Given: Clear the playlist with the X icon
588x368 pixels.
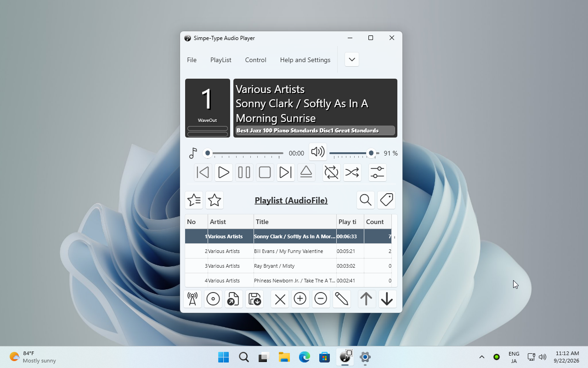Looking at the screenshot, I should pyautogui.click(x=280, y=299).
